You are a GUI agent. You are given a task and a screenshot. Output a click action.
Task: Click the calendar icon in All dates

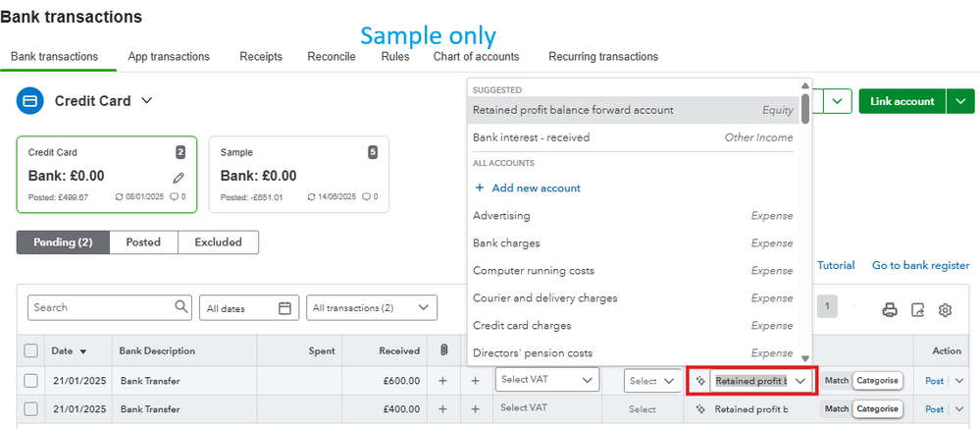(284, 308)
